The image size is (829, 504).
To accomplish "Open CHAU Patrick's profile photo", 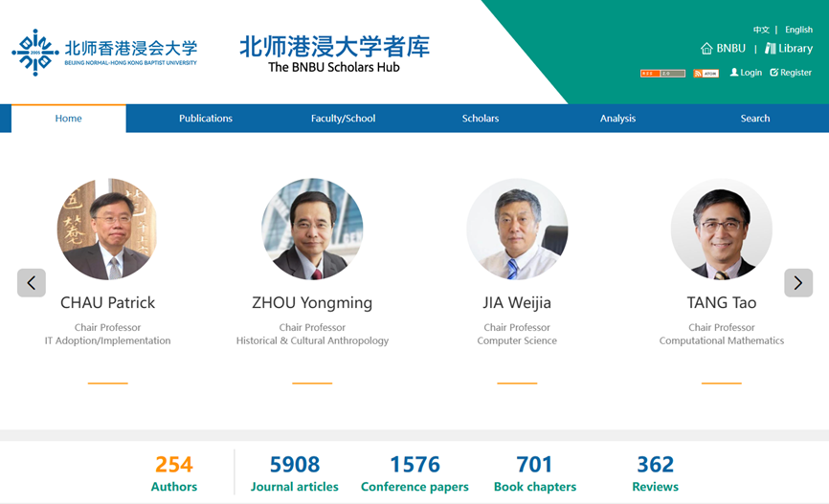I will 108,229.
